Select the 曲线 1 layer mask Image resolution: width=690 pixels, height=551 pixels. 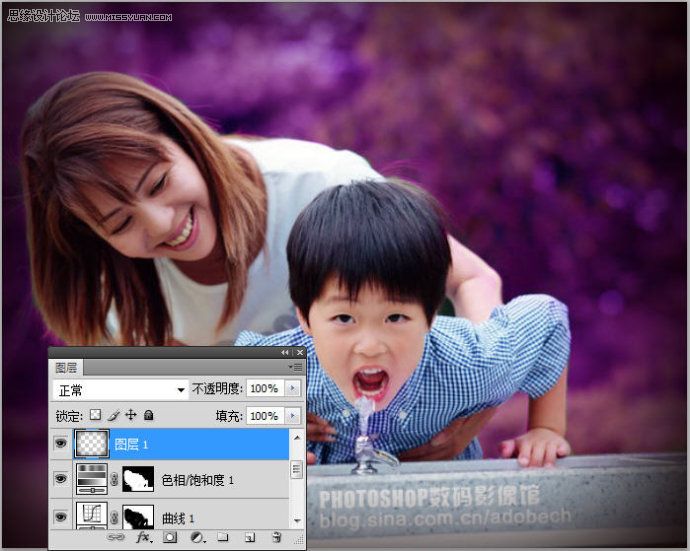click(138, 517)
